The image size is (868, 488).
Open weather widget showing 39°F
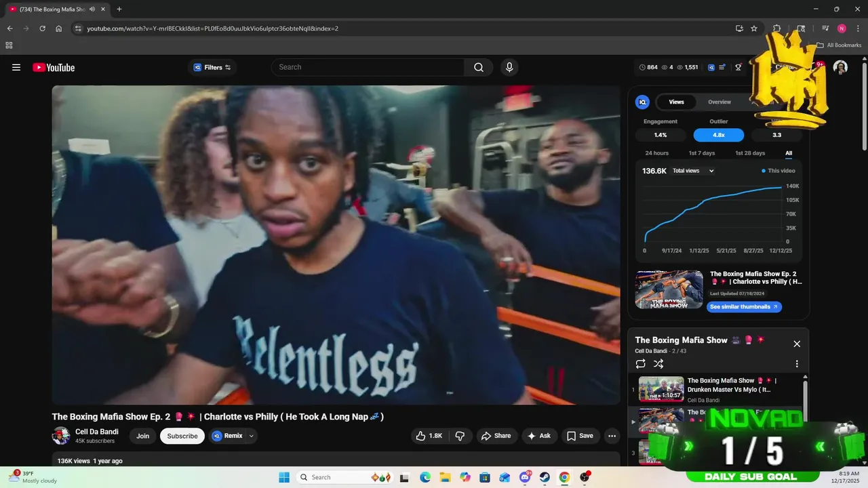pos(34,477)
